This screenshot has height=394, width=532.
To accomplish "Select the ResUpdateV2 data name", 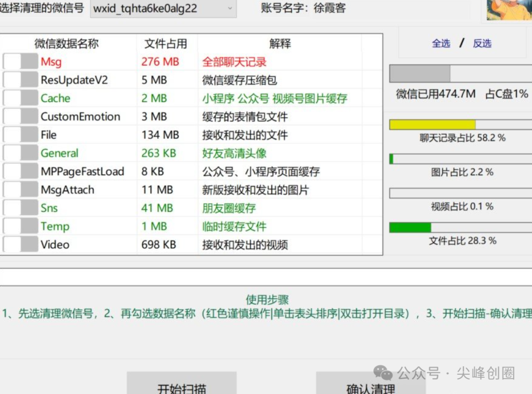I will click(x=74, y=80).
